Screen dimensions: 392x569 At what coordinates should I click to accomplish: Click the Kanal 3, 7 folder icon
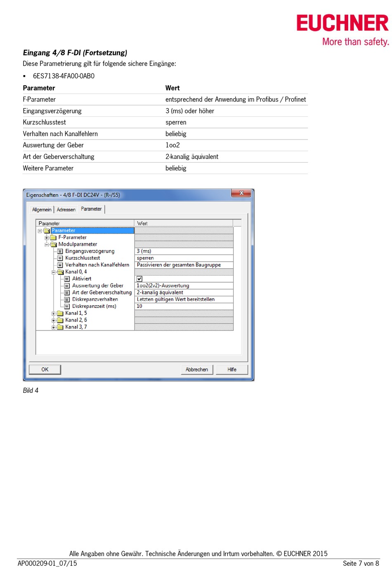[x=60, y=327]
